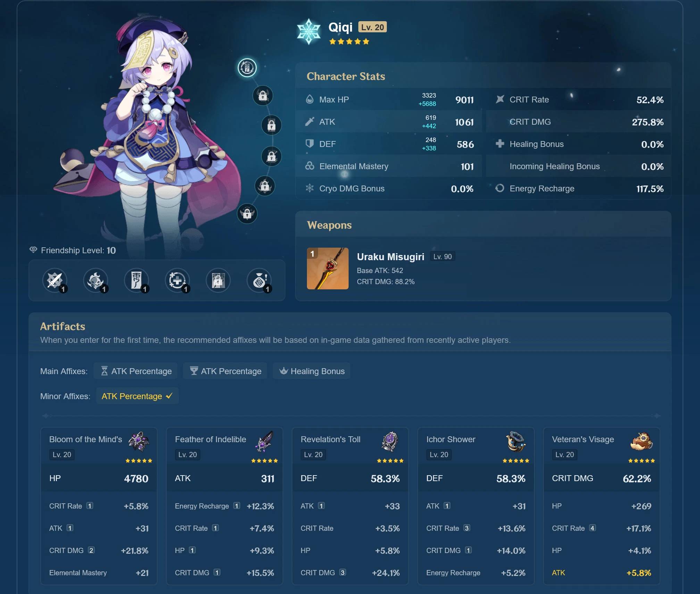Click the sword normal attack talent icon
700x594 pixels.
55,280
